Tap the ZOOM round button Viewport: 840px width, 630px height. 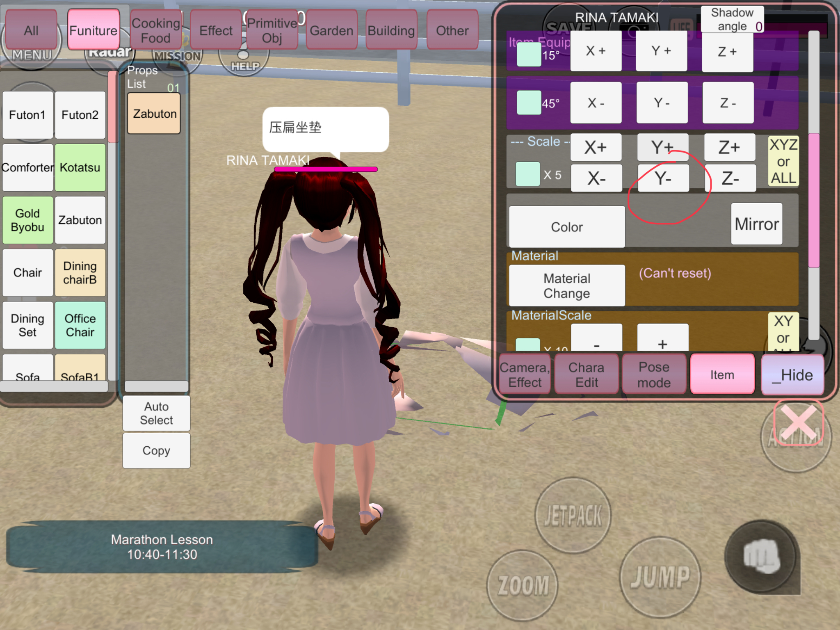[523, 585]
